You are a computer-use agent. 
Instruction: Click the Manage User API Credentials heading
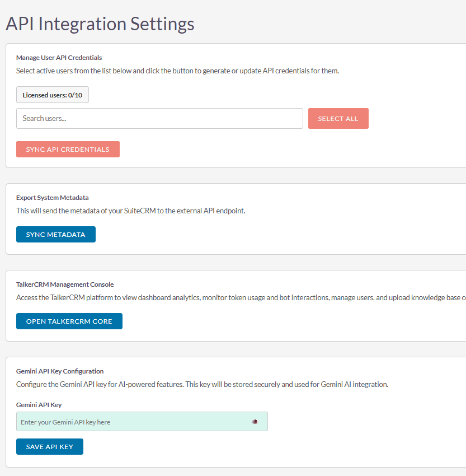(59, 58)
